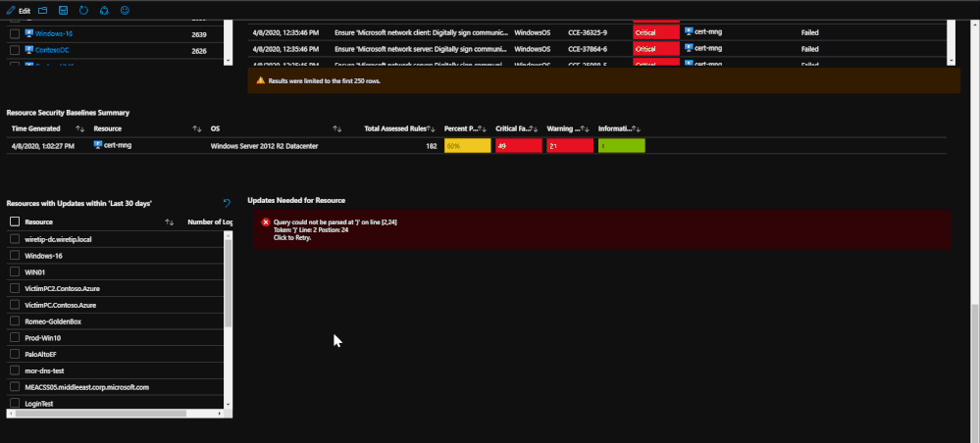980x443 pixels.
Task: Click the undo arrow above Resources with Updates
Action: [x=227, y=203]
